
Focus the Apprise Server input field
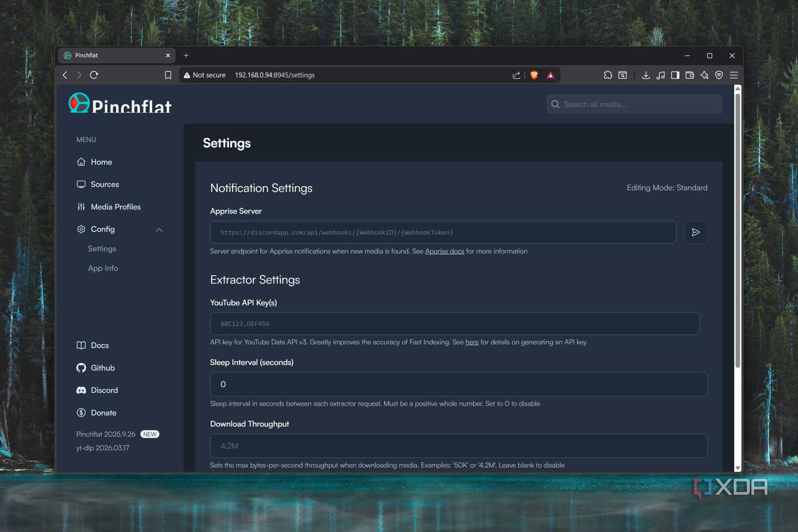point(443,233)
